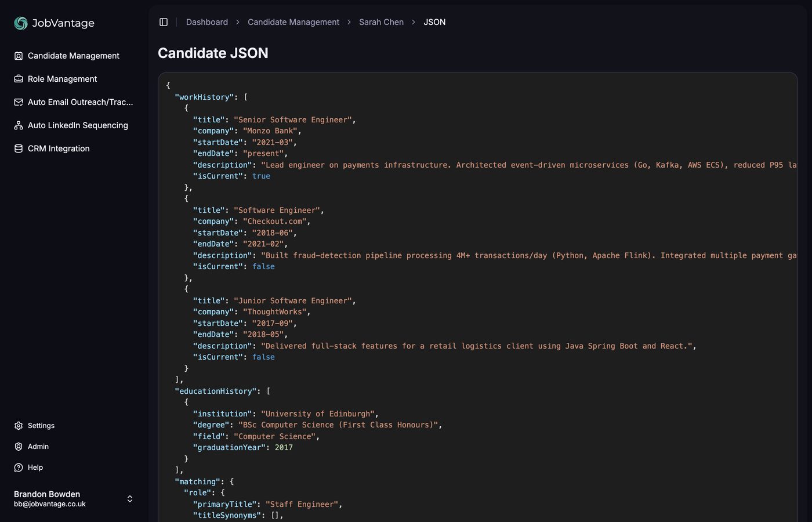The height and width of the screenshot is (522, 812).
Task: Go to Candidate Management breadcrumb
Action: tap(293, 22)
